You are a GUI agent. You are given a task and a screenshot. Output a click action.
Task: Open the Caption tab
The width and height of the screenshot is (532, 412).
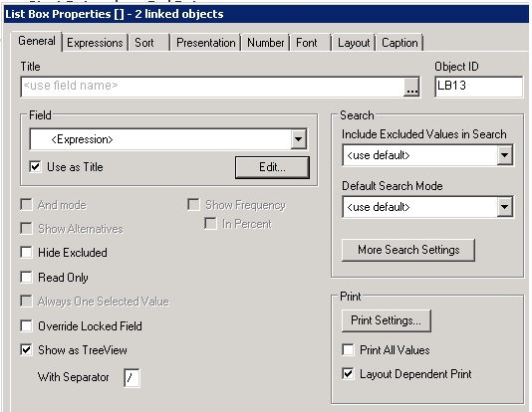399,43
